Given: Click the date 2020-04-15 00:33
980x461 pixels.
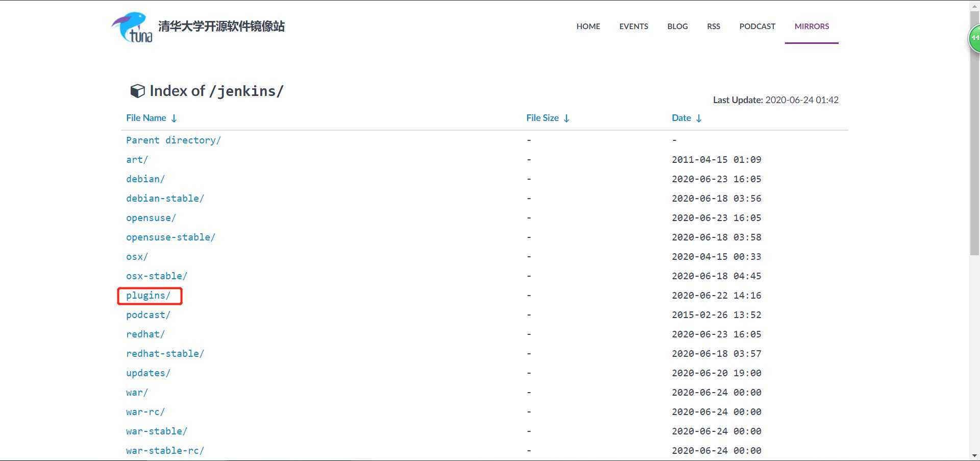Looking at the screenshot, I should (x=716, y=257).
